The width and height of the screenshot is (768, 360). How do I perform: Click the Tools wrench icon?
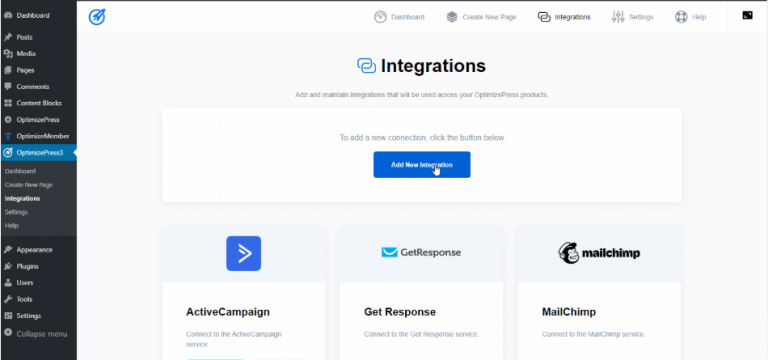point(8,299)
